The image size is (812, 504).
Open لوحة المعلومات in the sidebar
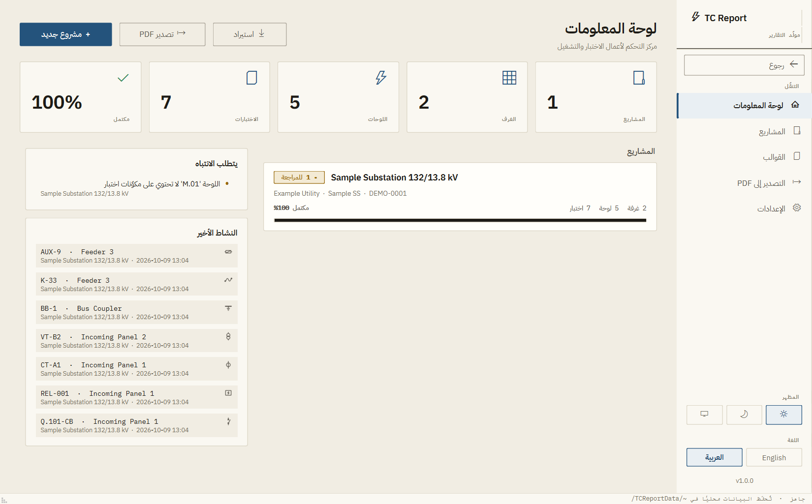[744, 106]
